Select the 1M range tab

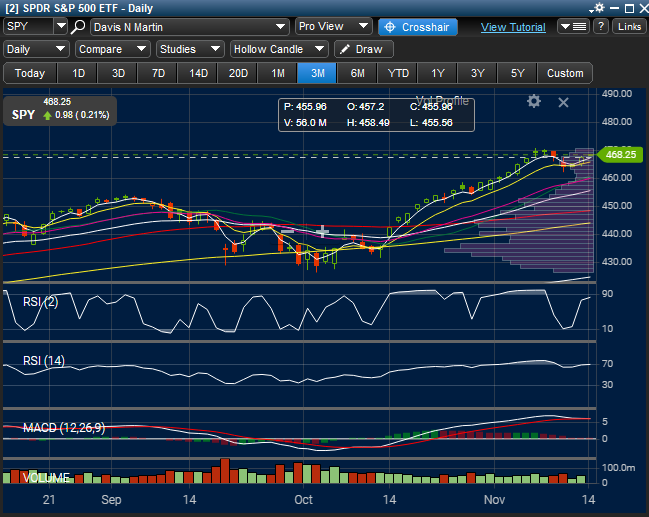[x=278, y=73]
